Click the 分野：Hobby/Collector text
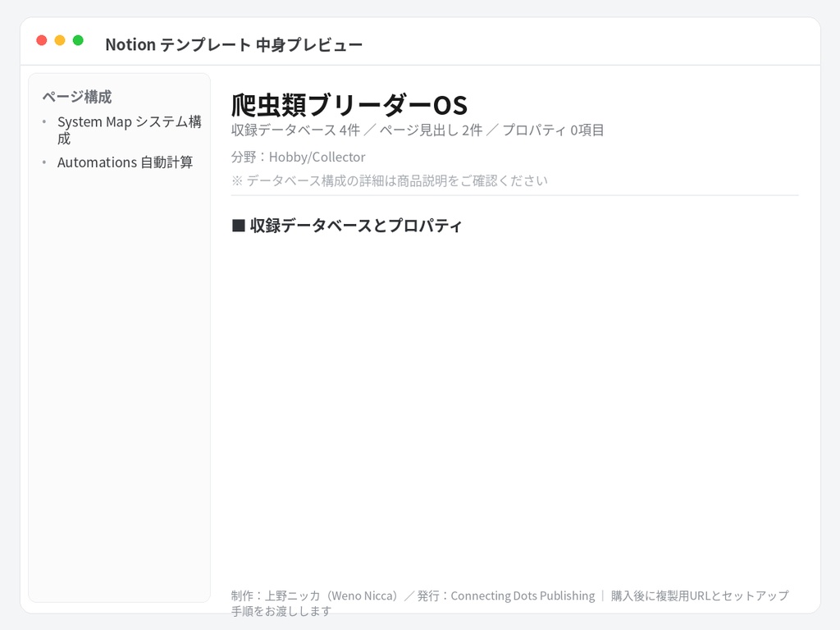The image size is (840, 630). 299,157
